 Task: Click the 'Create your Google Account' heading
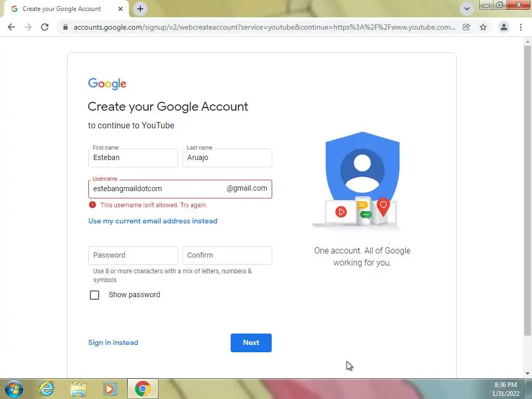pyautogui.click(x=168, y=107)
